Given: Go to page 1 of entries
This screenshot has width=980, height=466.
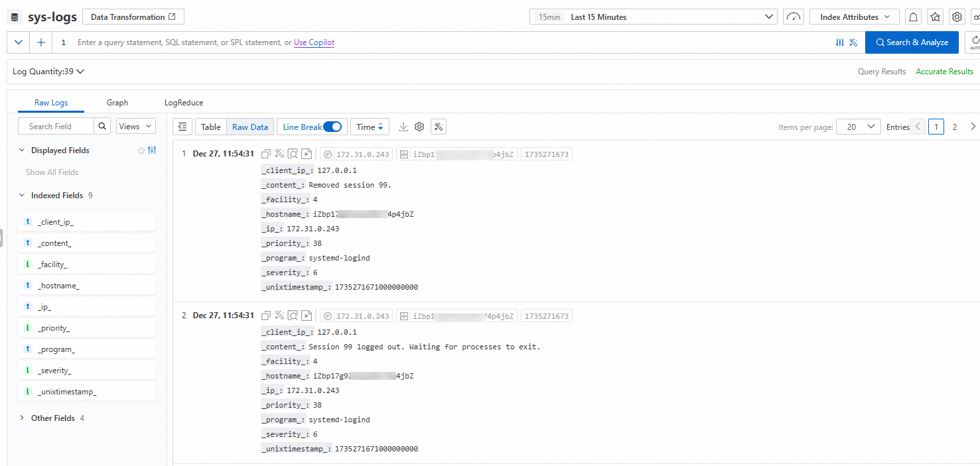Looking at the screenshot, I should tap(936, 127).
